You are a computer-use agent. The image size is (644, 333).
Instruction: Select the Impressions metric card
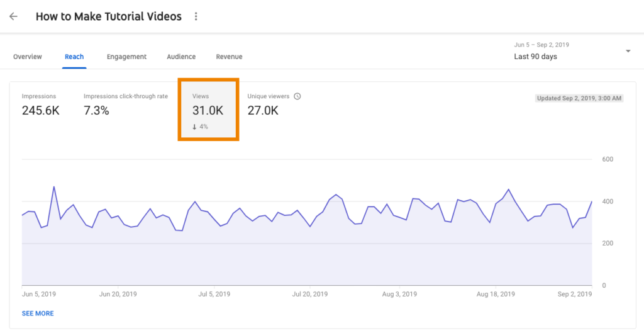pyautogui.click(x=41, y=105)
